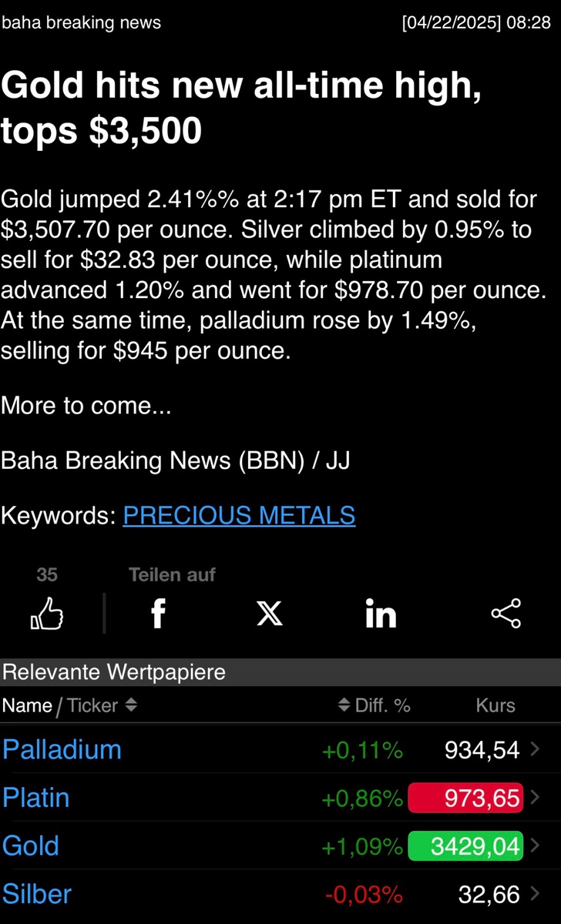561x924 pixels.
Task: Expand Palladium row chevron
Action: point(536,749)
